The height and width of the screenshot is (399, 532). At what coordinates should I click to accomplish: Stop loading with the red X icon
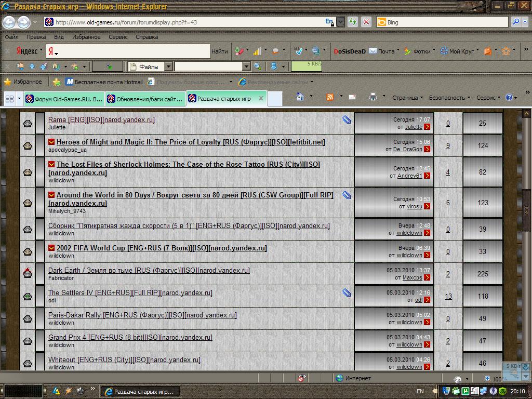(x=366, y=22)
